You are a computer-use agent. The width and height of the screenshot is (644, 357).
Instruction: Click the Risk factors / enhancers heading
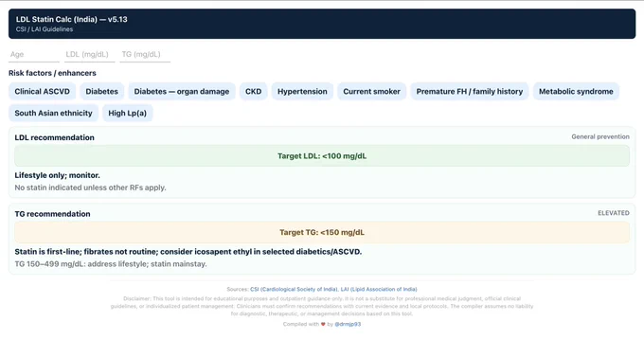[x=53, y=73]
